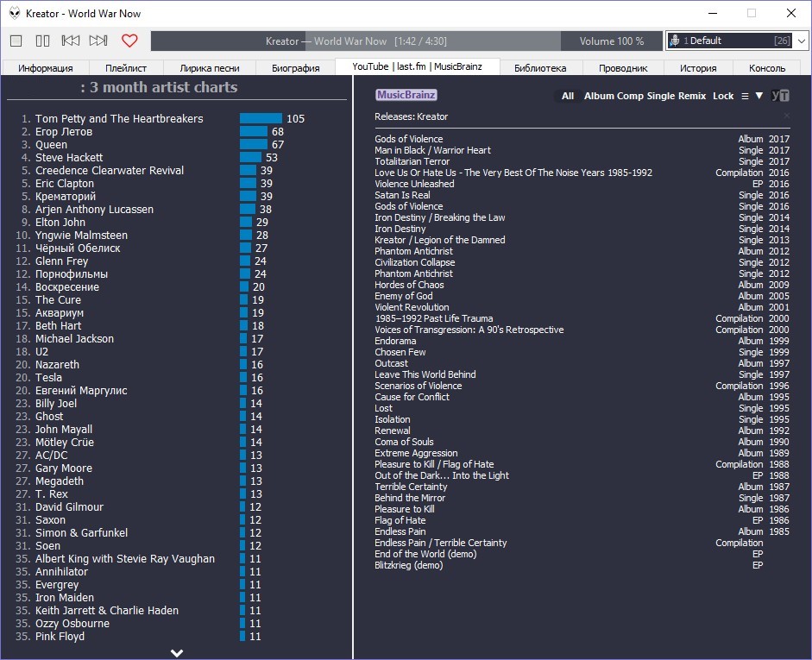
Task: Click the YT YouTube icon
Action: pyautogui.click(x=780, y=96)
